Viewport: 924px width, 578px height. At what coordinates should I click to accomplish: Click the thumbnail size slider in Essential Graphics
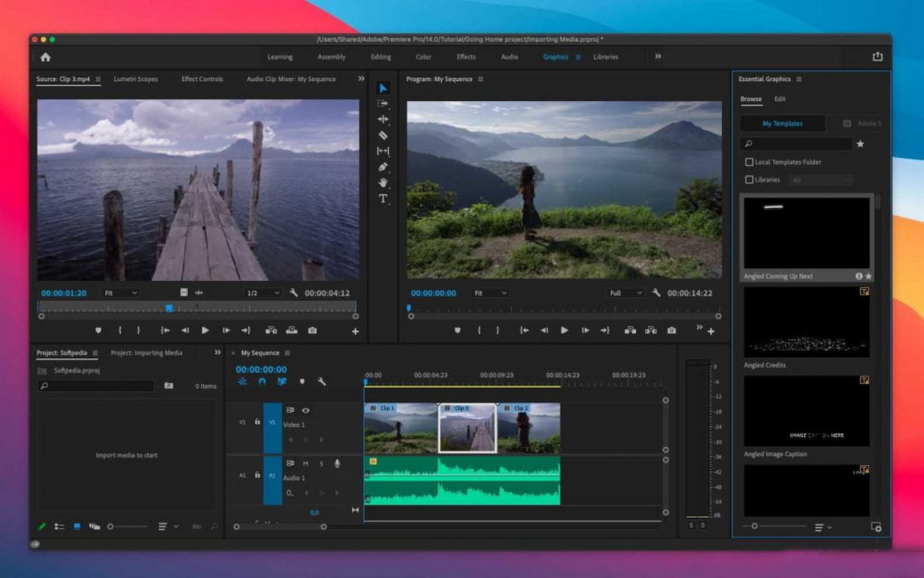tap(755, 527)
